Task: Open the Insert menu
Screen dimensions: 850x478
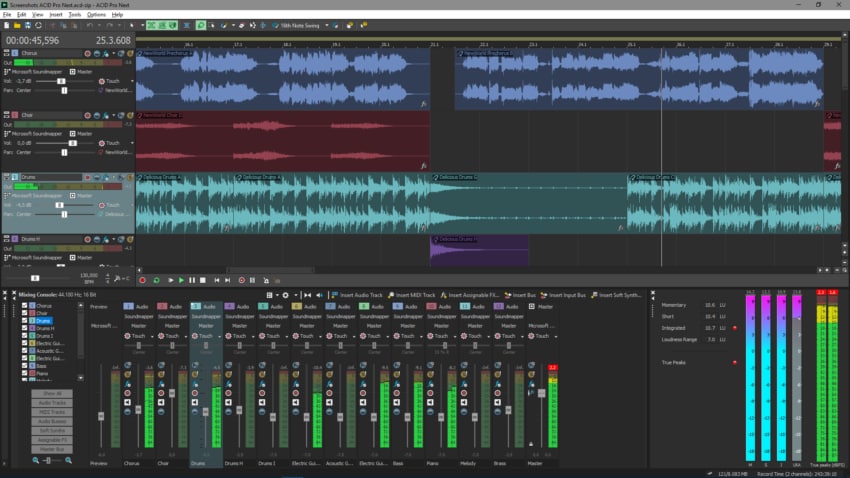Action: tap(55, 15)
